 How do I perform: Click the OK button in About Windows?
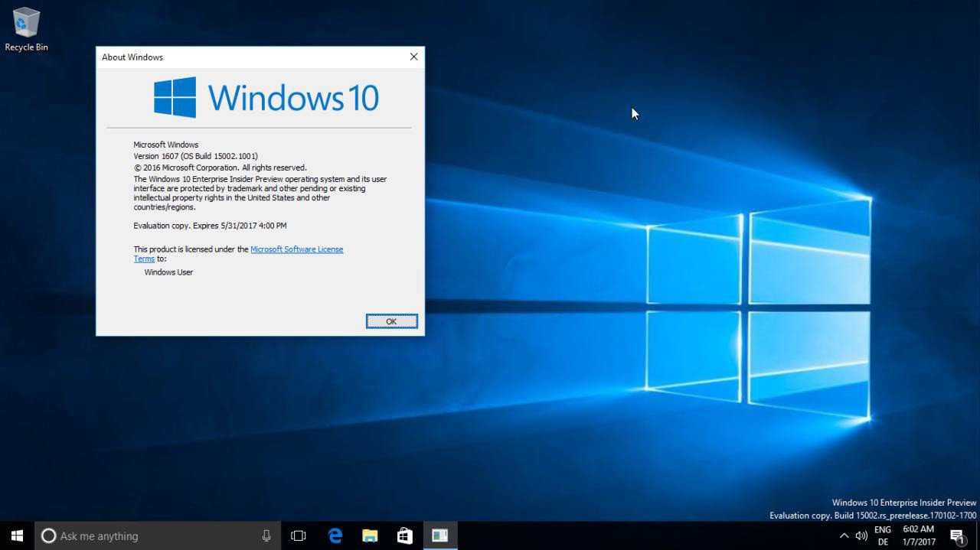pyautogui.click(x=391, y=321)
